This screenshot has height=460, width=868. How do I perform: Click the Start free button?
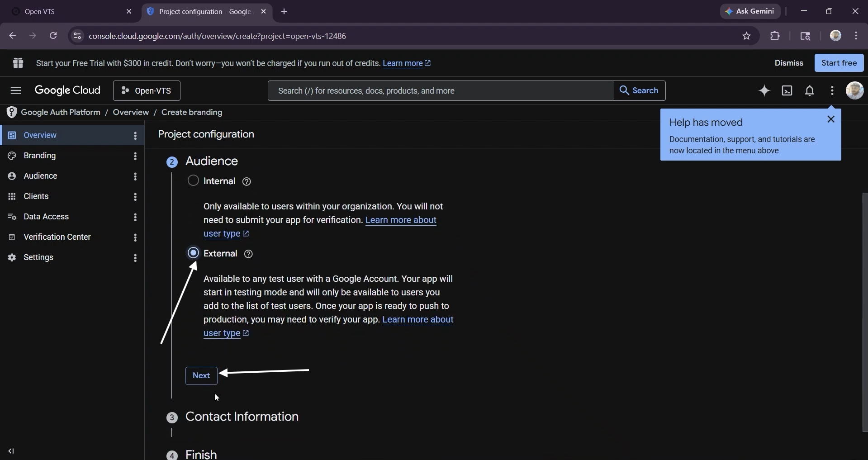(839, 63)
